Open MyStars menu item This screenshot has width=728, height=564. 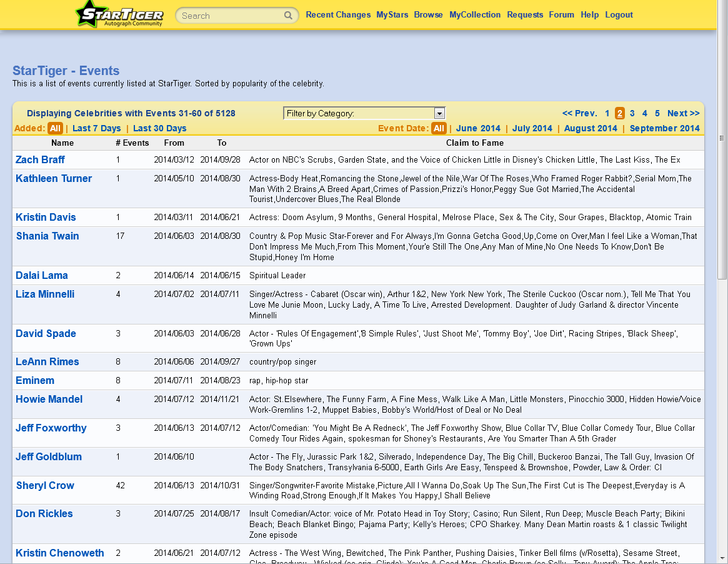(x=392, y=14)
